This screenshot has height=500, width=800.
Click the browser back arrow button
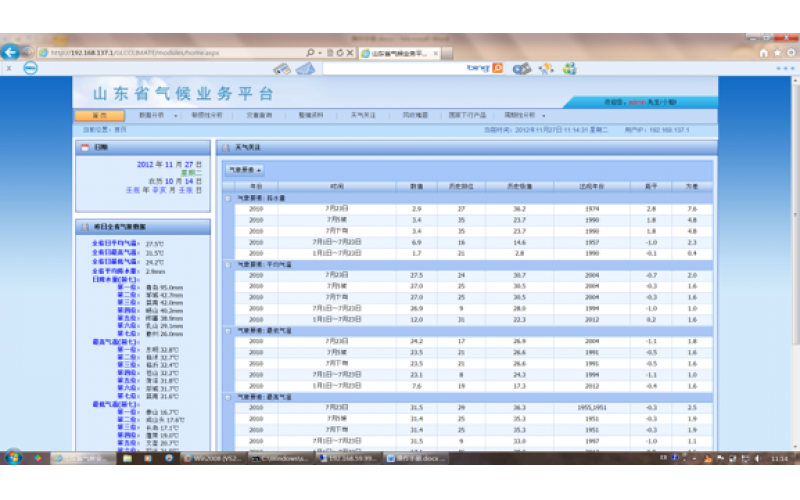click(x=10, y=51)
